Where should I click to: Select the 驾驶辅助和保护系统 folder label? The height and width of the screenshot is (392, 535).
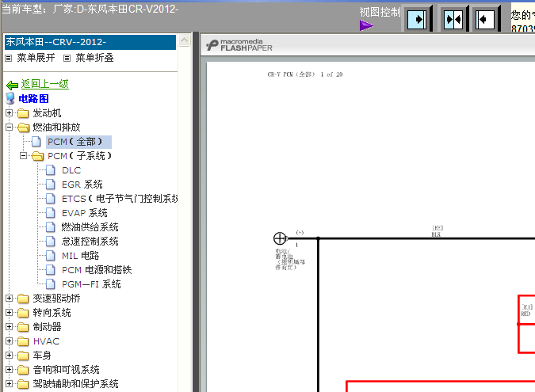(x=76, y=384)
